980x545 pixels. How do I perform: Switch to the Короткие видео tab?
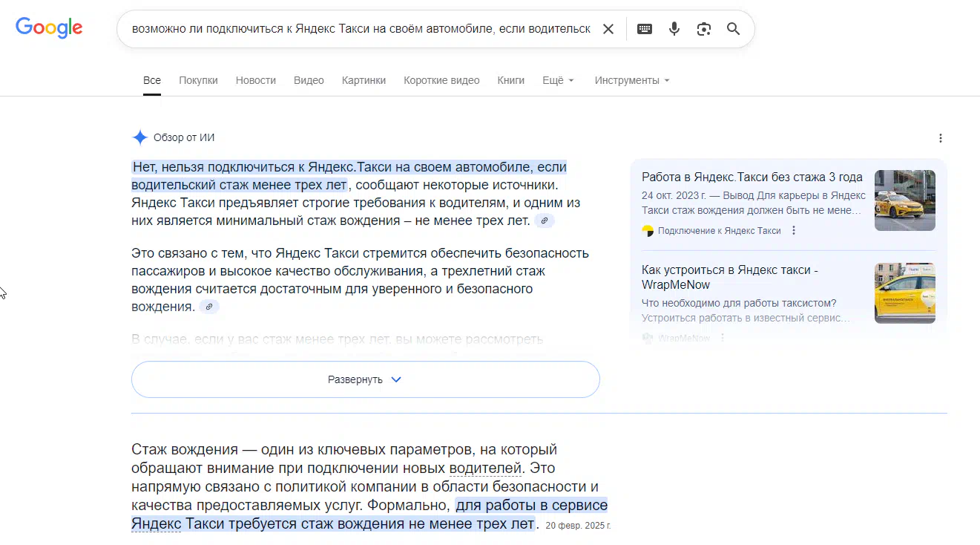[x=441, y=80]
